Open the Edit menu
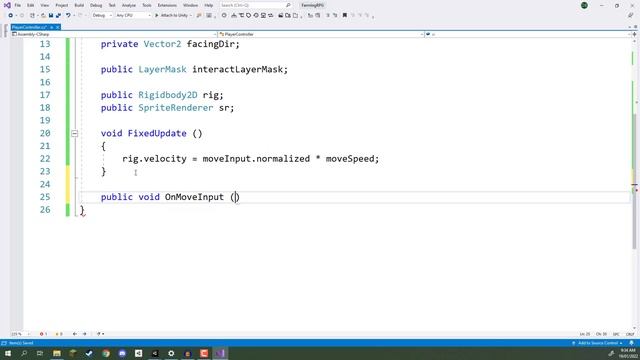The width and height of the screenshot is (640, 360). (x=31, y=5)
